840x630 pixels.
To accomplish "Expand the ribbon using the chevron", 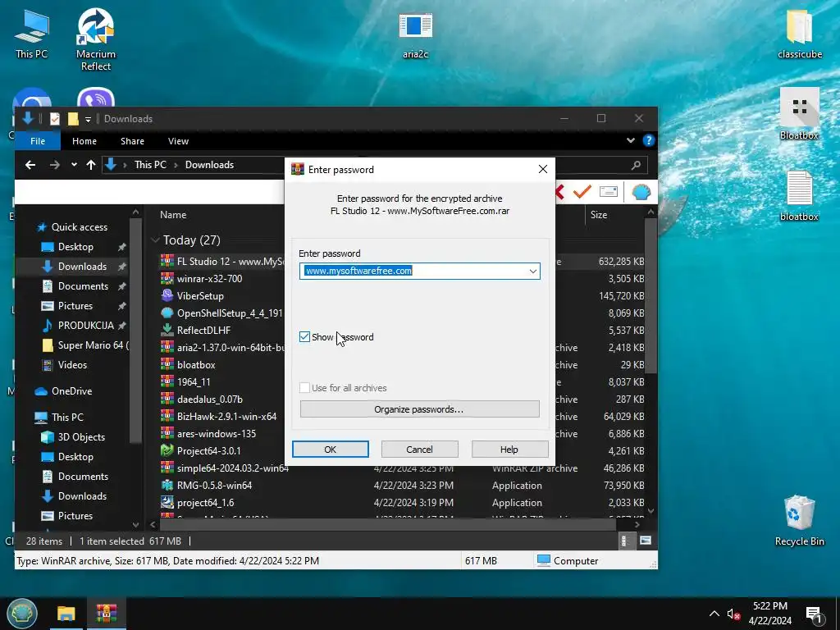I will click(x=631, y=140).
